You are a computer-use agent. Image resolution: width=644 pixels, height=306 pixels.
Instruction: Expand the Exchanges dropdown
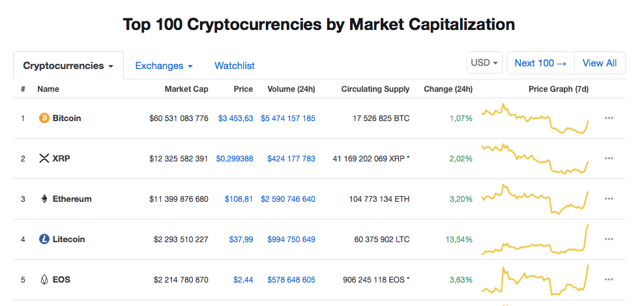tap(164, 66)
